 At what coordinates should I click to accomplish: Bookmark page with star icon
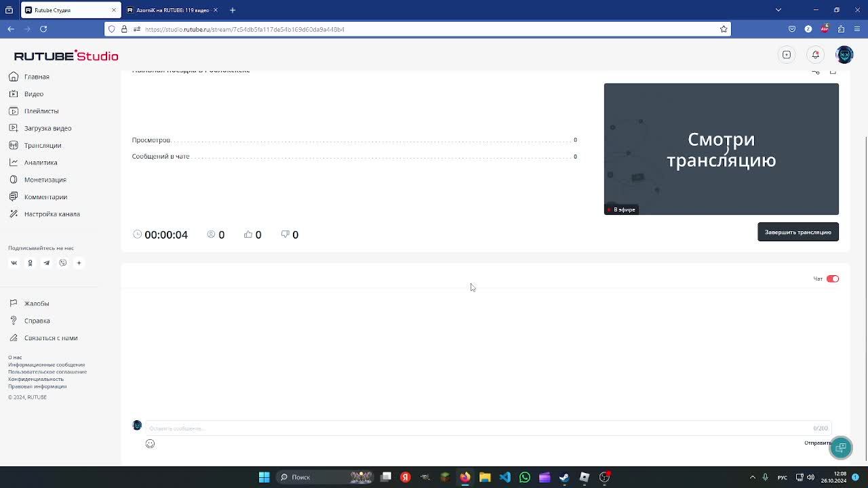[724, 29]
